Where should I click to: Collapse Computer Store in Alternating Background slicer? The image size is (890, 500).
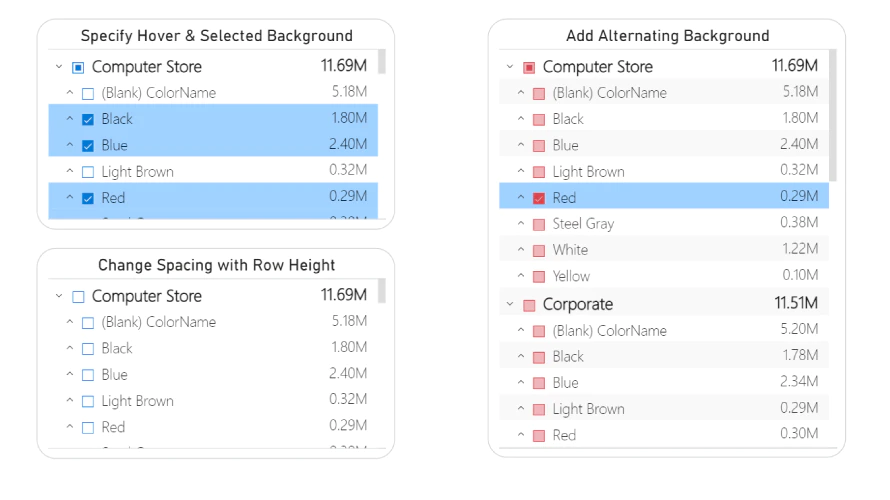[x=510, y=67]
